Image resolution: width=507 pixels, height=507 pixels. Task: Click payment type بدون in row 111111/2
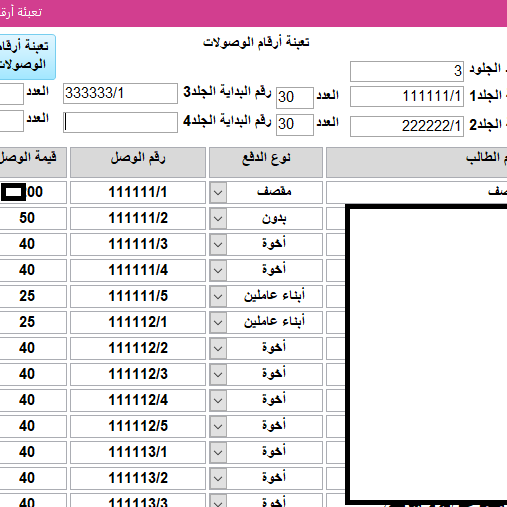274,218
